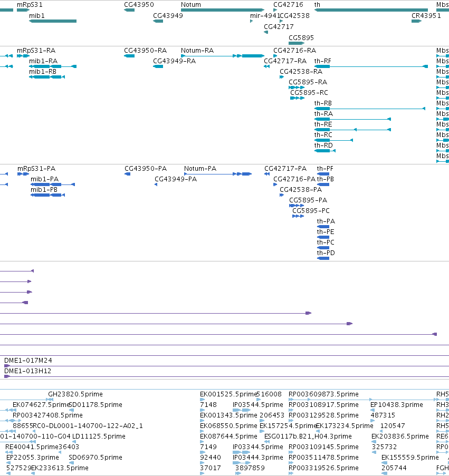Select the CG5895-PC protein label
The image size is (449, 476).
(311, 211)
